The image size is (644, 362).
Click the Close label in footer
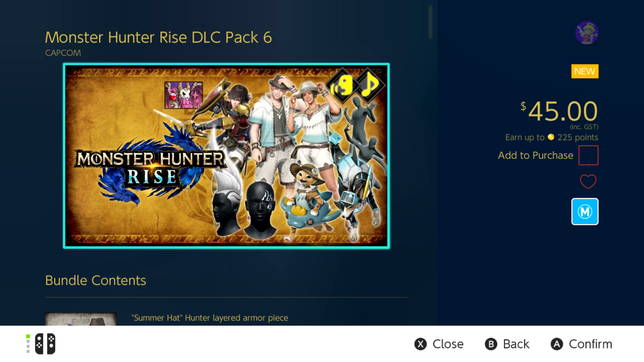(448, 344)
